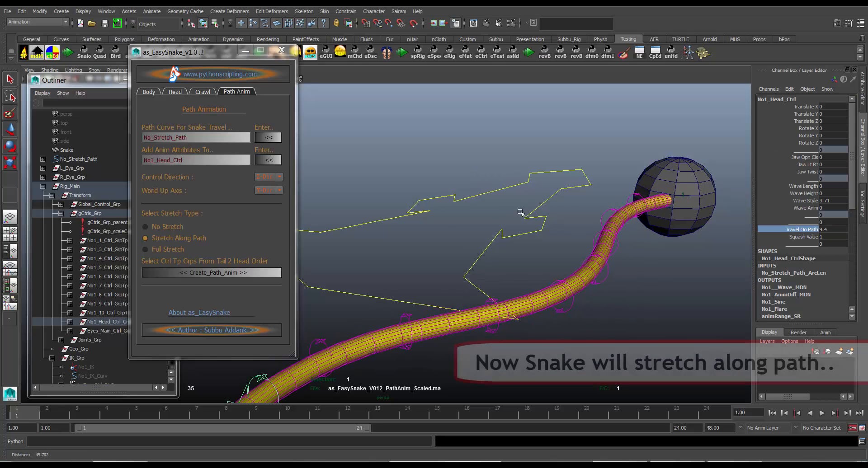Open the Skeleton menu
Viewport: 868px width, 468px height.
tap(303, 11)
